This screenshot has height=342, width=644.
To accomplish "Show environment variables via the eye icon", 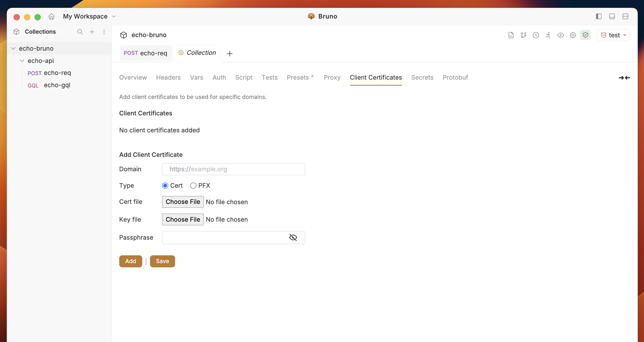I will click(560, 35).
